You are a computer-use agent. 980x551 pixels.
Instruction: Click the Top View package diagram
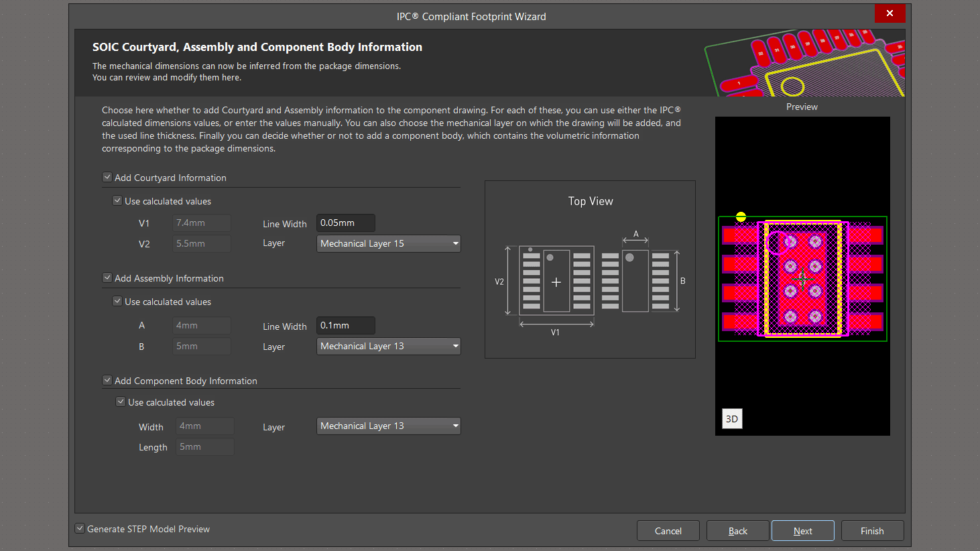(590, 282)
